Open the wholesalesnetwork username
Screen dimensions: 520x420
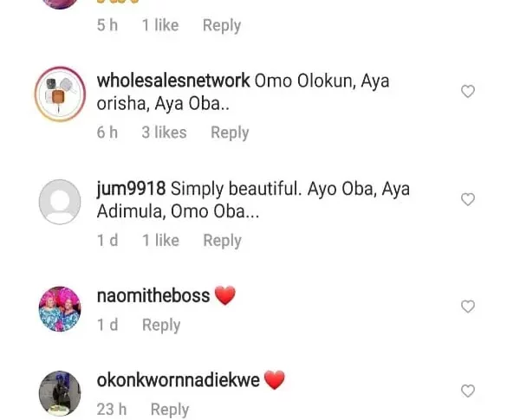tap(173, 81)
